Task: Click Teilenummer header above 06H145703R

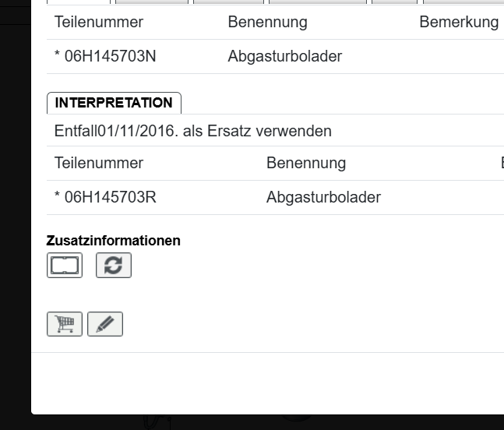Action: click(99, 163)
